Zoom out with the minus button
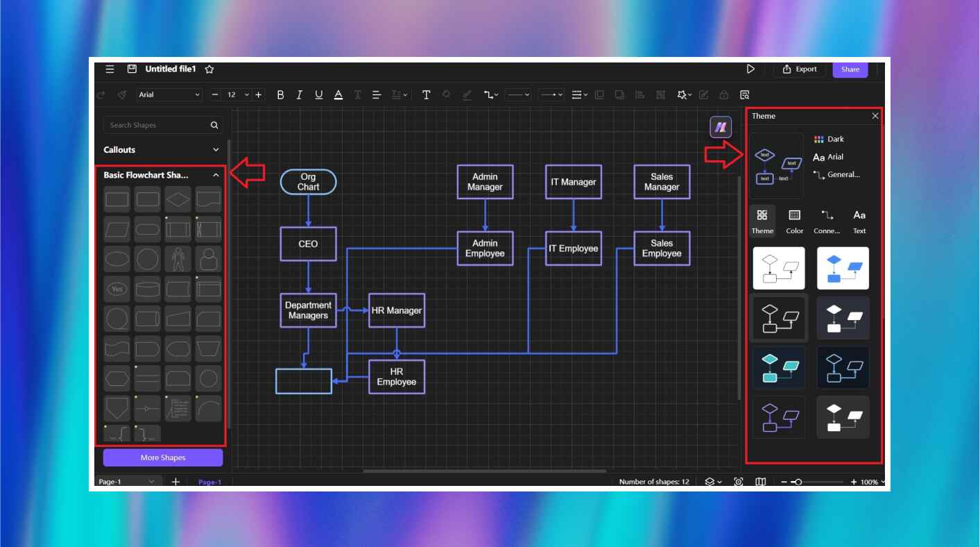The height and width of the screenshot is (547, 980). pyautogui.click(x=784, y=482)
